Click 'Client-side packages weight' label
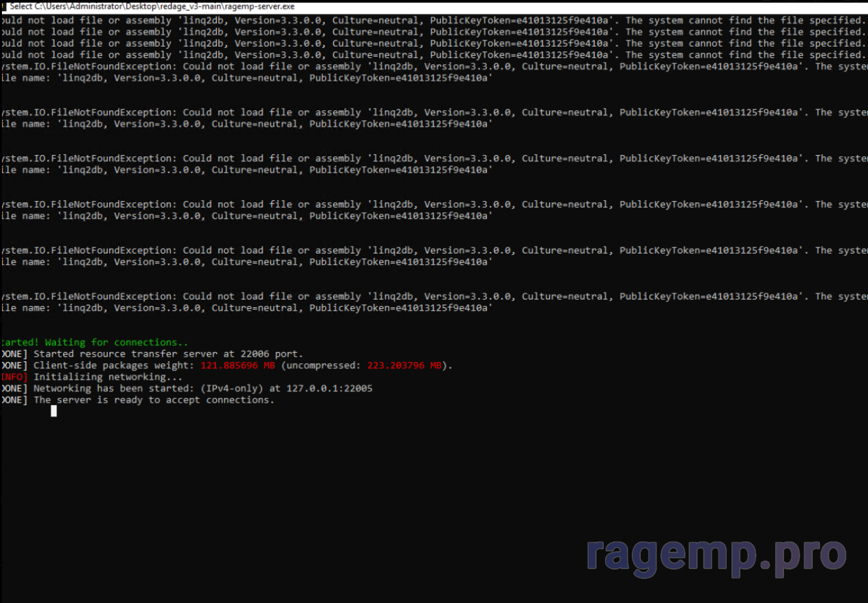Screen dimensions: 868x603 click(x=114, y=365)
